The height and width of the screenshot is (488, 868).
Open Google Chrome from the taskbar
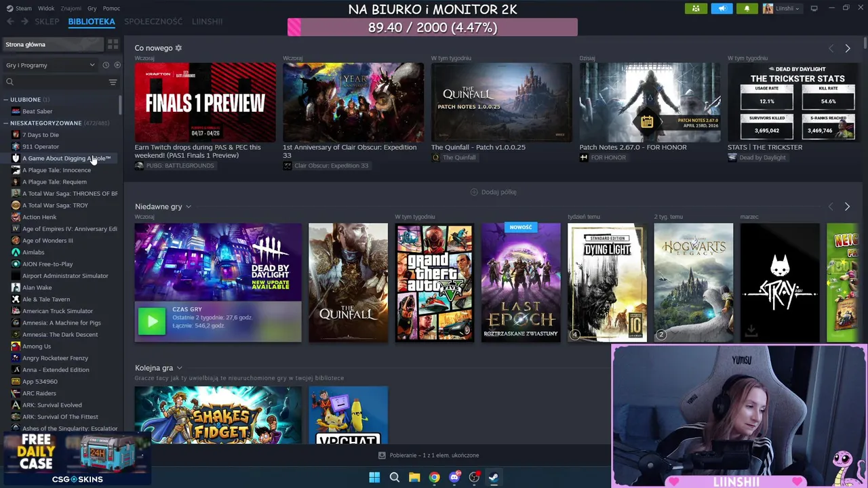434,477
